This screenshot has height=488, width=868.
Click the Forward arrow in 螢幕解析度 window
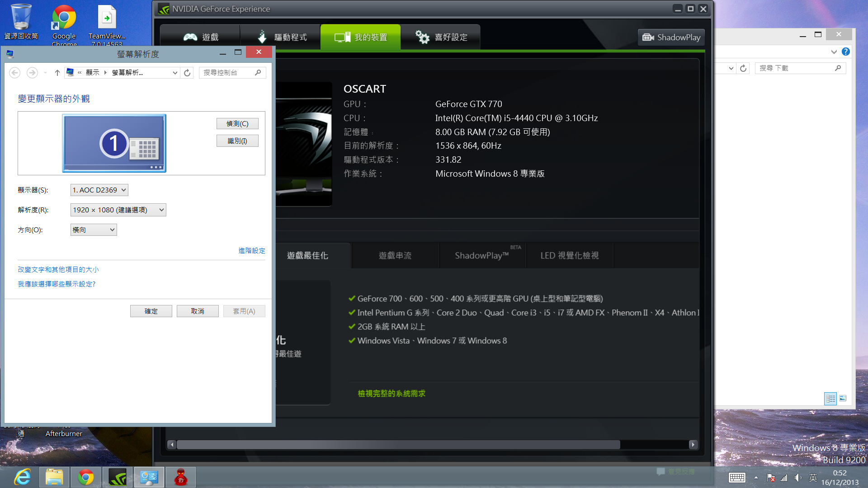32,73
